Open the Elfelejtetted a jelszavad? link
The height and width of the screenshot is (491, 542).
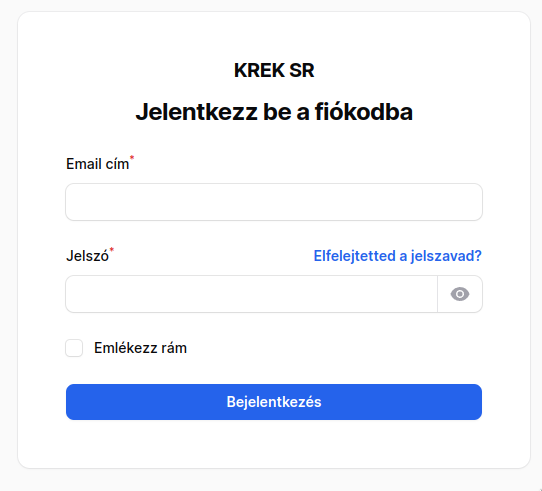pos(398,256)
